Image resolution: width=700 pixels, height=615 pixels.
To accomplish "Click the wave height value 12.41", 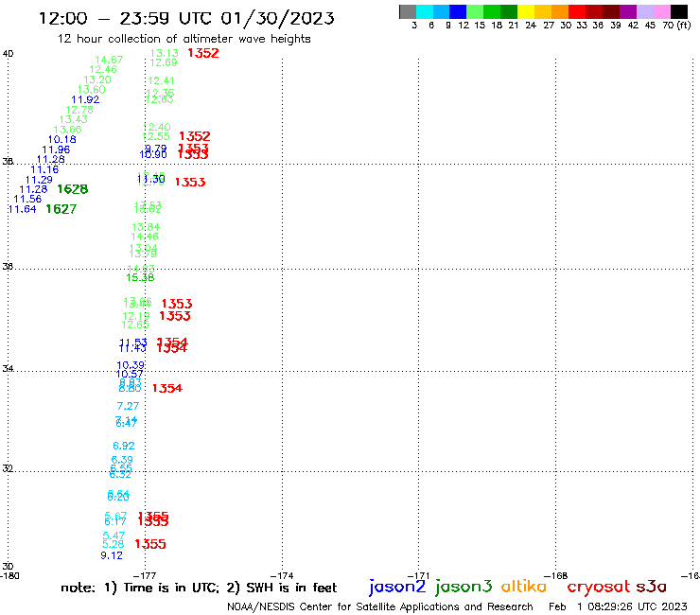I will [x=161, y=80].
